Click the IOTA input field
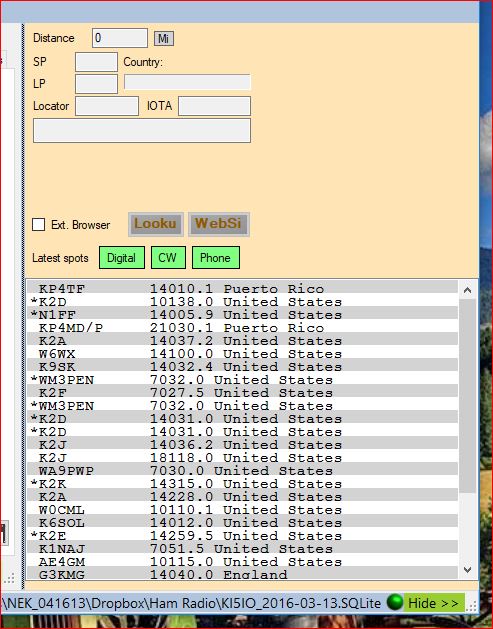493x629 pixels. pos(214,106)
